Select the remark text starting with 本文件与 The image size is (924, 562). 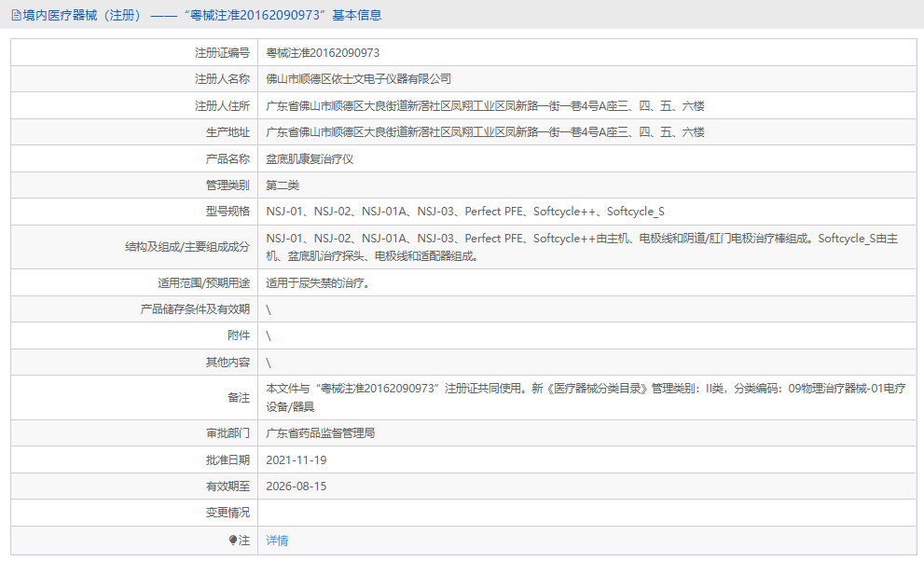coord(586,398)
